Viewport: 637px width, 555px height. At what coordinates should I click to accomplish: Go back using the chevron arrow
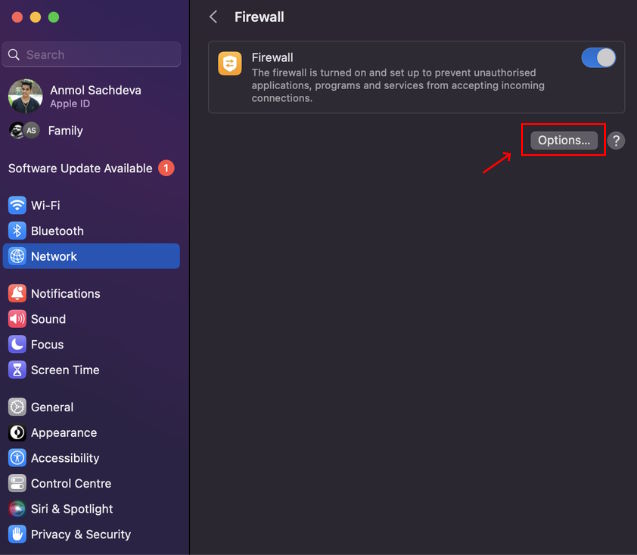(213, 17)
